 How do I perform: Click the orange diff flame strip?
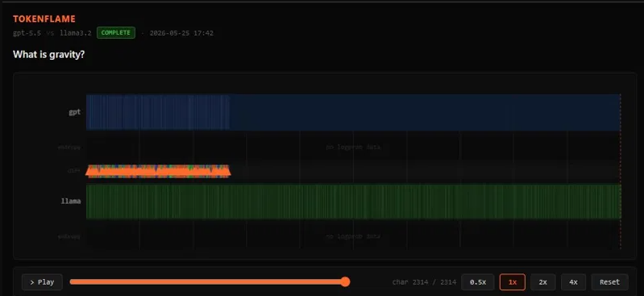click(x=158, y=171)
